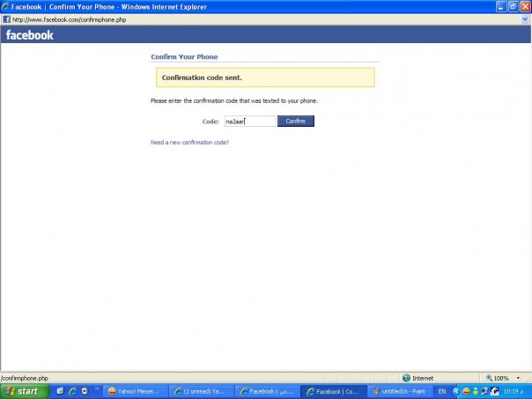Restore down the Internet Explorer window
Image resolution: width=532 pixels, height=399 pixels.
513,6
